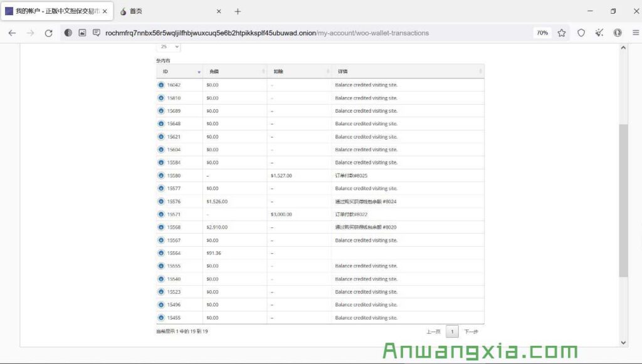Viewport: 642px width, 364px height.
Task: Expand row details for transaction 15555
Action: (x=161, y=266)
